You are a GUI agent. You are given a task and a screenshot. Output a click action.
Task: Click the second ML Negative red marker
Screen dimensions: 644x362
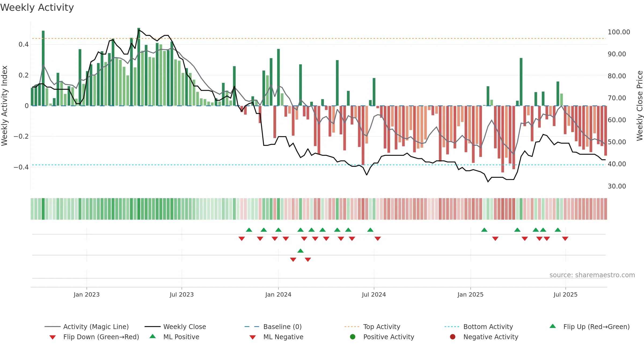pos(308,260)
